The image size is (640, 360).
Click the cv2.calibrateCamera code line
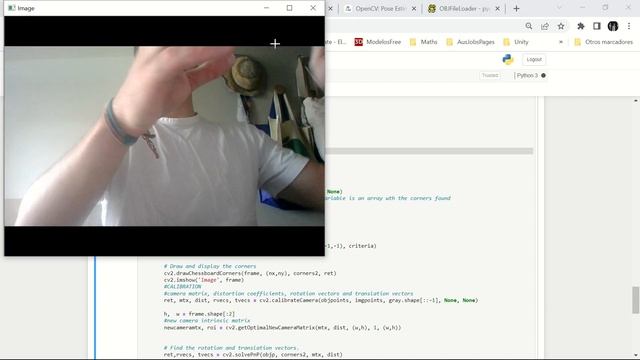(x=321, y=300)
